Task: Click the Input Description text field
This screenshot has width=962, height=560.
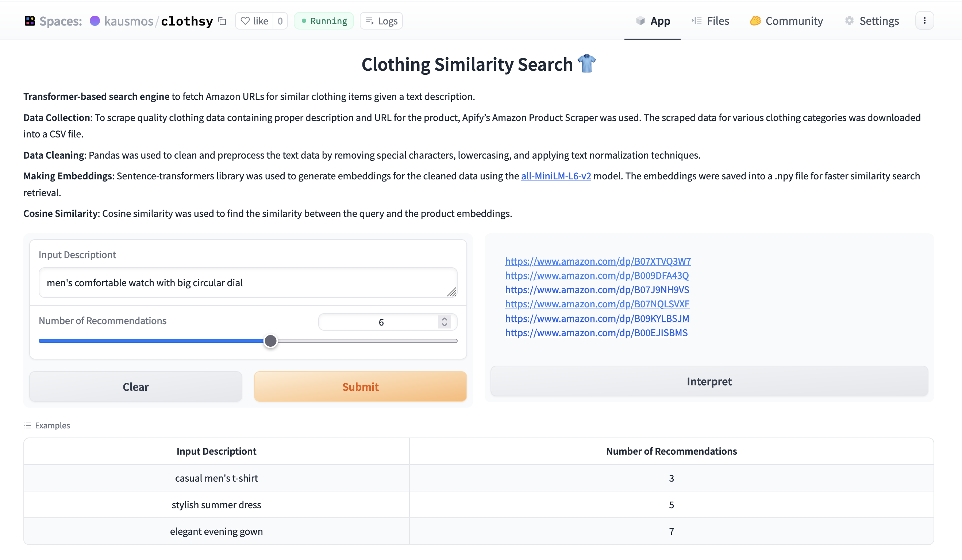Action: [x=244, y=283]
